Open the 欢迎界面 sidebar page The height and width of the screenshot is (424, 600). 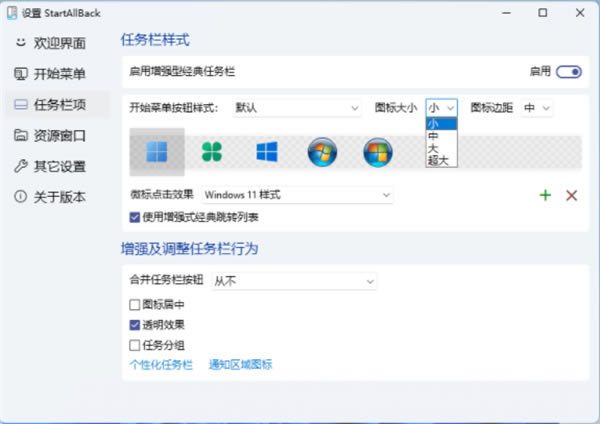(57, 42)
